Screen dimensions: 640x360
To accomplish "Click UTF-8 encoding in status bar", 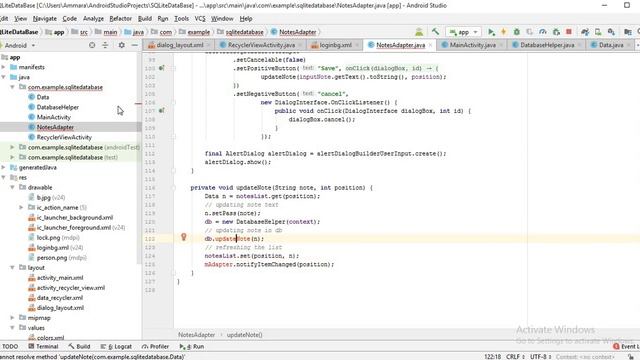I will click(540, 357).
